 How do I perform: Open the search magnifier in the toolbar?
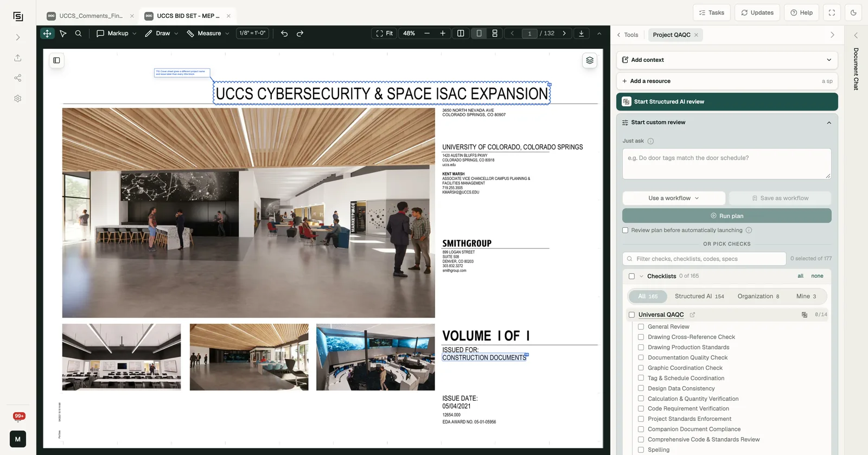coord(79,34)
